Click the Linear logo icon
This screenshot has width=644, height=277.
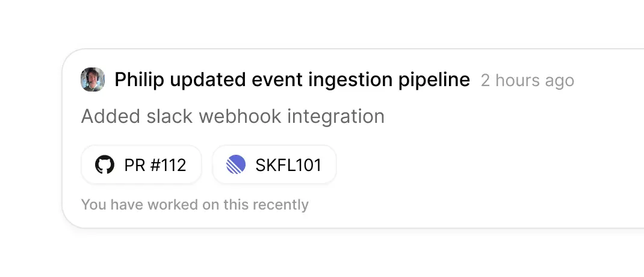tap(236, 164)
